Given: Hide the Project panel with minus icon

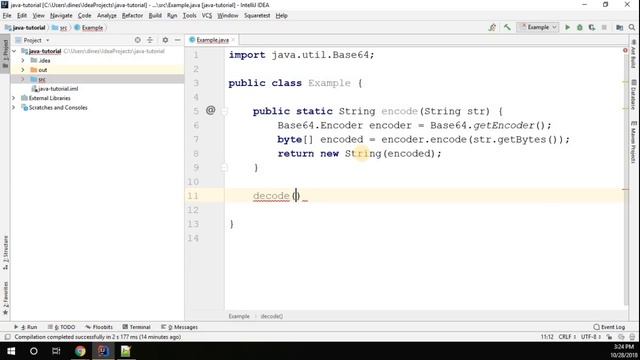Looking at the screenshot, I should tap(178, 40).
